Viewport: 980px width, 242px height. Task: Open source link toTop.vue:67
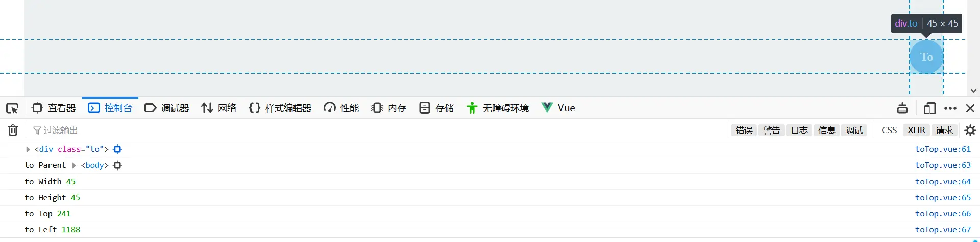943,230
